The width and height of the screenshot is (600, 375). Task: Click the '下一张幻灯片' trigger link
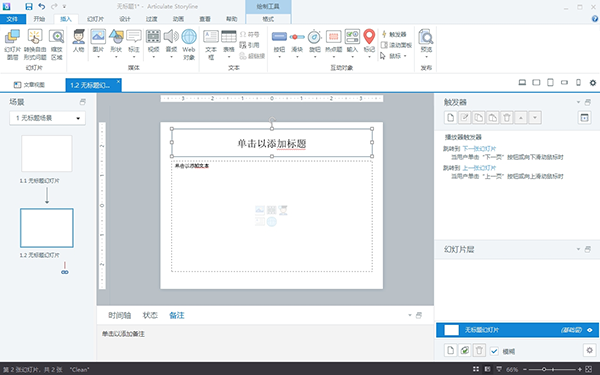point(479,148)
